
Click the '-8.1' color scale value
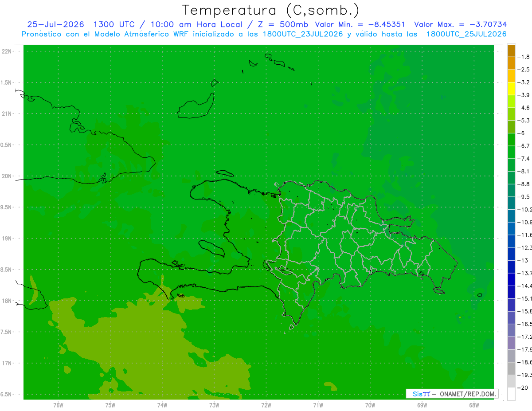point(524,171)
